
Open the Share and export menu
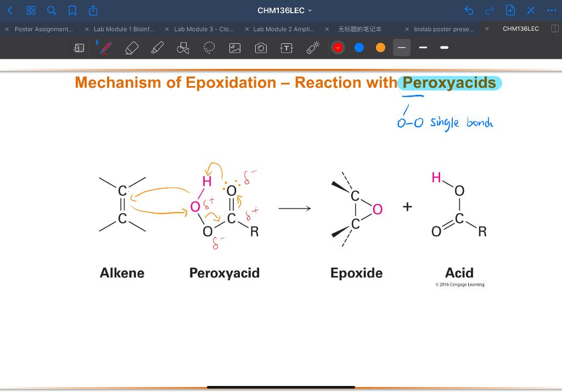[x=93, y=10]
